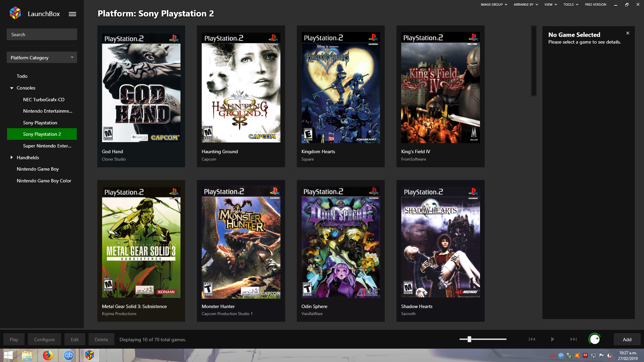The width and height of the screenshot is (644, 362).
Task: Expand the Handhelds tree node
Action: (x=12, y=158)
